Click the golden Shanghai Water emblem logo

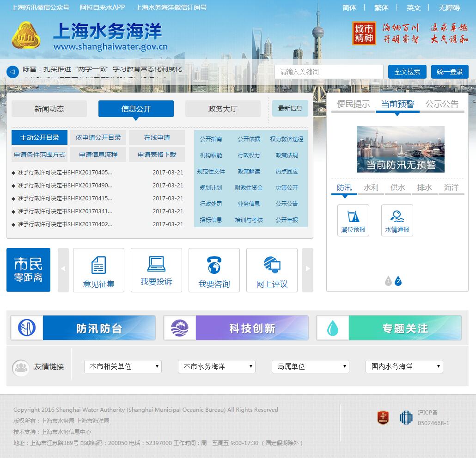26,35
